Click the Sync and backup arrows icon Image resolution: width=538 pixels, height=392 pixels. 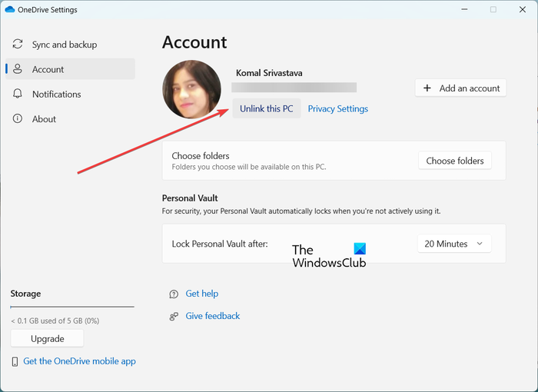pos(18,44)
